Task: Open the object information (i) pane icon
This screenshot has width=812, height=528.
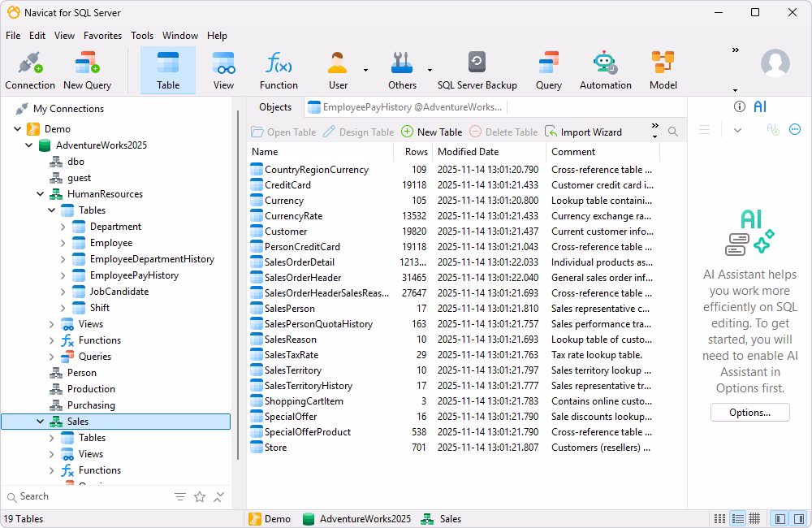Action: coord(740,106)
